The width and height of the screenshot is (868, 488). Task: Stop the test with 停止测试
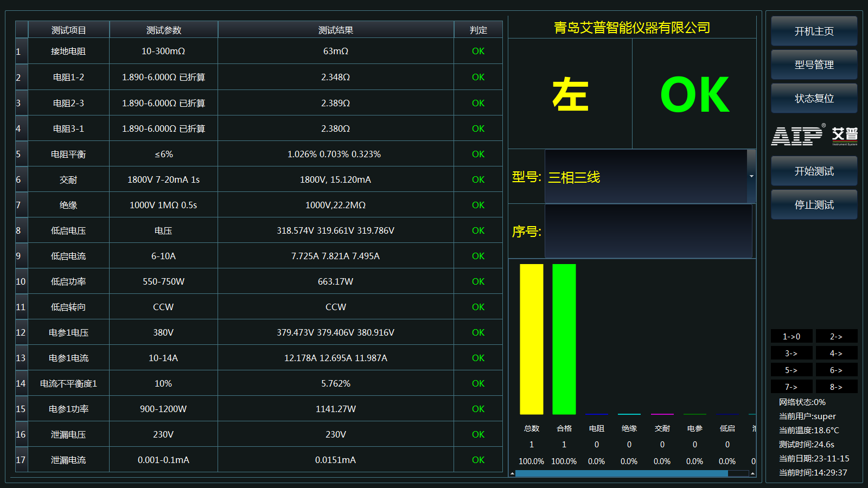(x=814, y=204)
